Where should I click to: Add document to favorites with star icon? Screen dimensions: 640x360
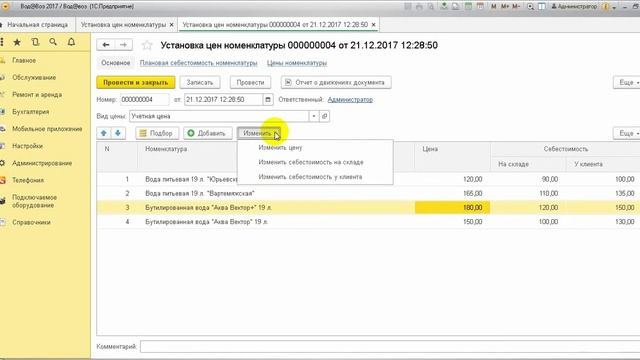coord(147,45)
